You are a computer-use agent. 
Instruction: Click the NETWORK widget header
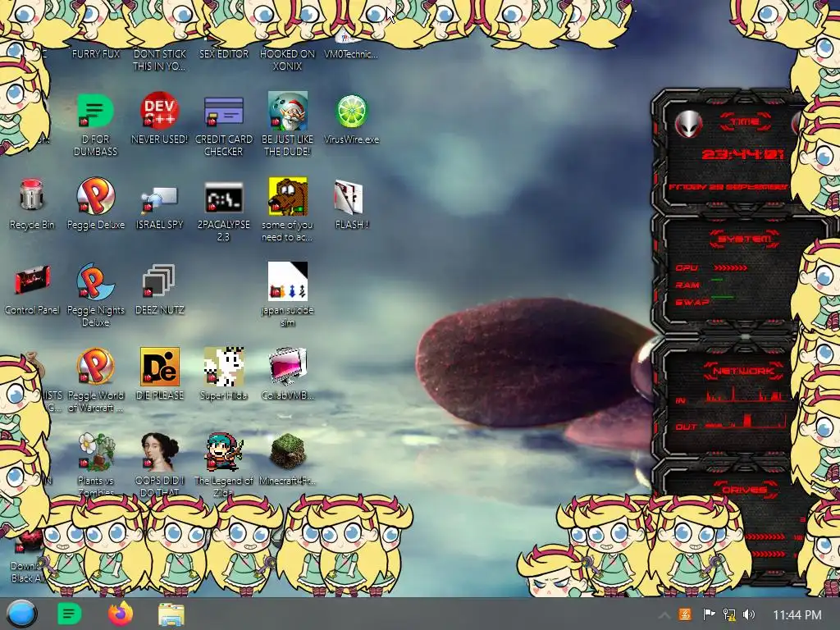click(x=744, y=371)
